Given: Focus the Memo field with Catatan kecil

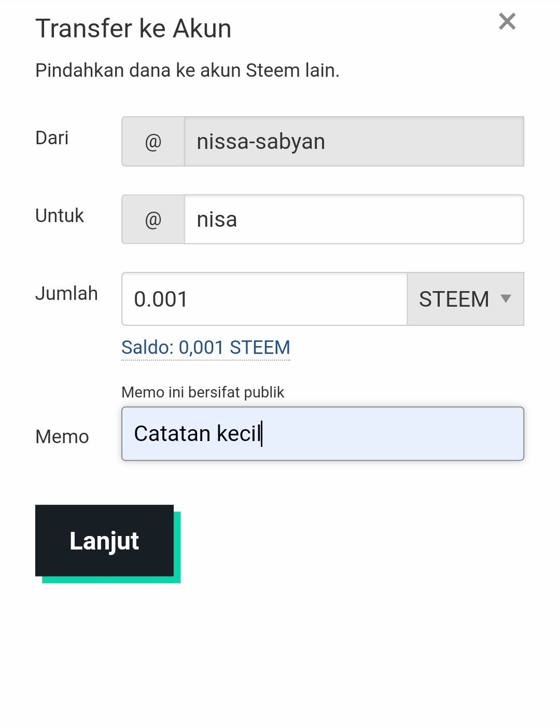Looking at the screenshot, I should tap(323, 434).
